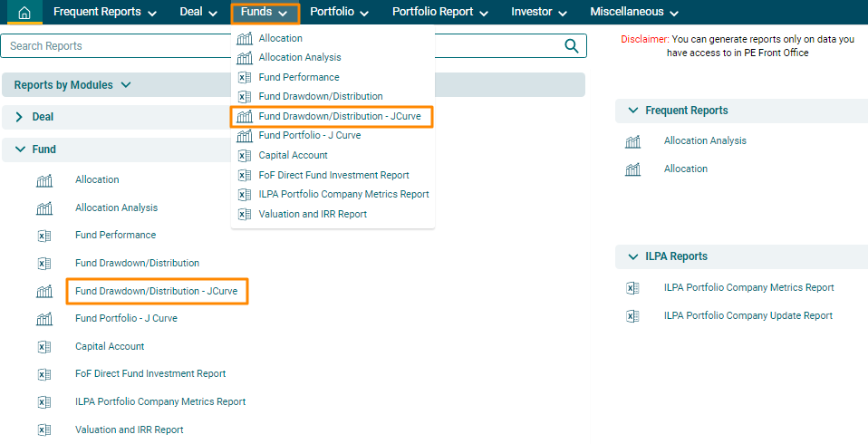Click the search magnifier icon
Image resolution: width=868 pixels, height=444 pixels.
click(571, 46)
